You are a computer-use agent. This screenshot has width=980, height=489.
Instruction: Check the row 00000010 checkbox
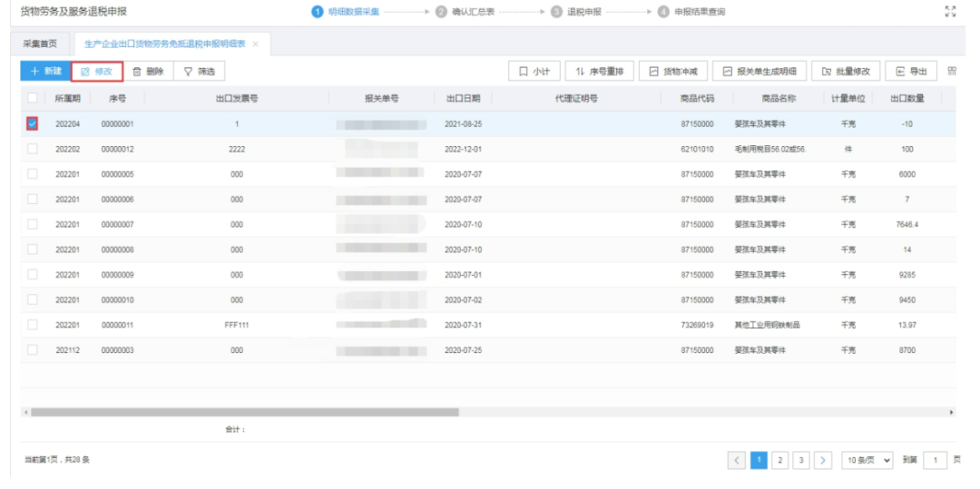pyautogui.click(x=33, y=299)
